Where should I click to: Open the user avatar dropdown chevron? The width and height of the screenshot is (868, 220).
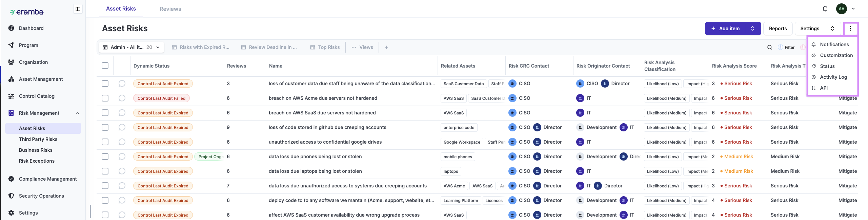853,9
